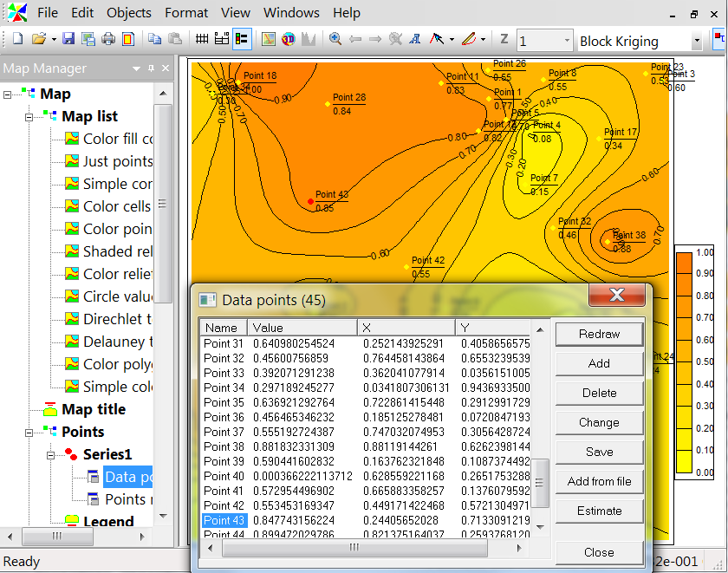Toggle the legend display toolbar button
This screenshot has width=728, height=573.
click(x=242, y=39)
